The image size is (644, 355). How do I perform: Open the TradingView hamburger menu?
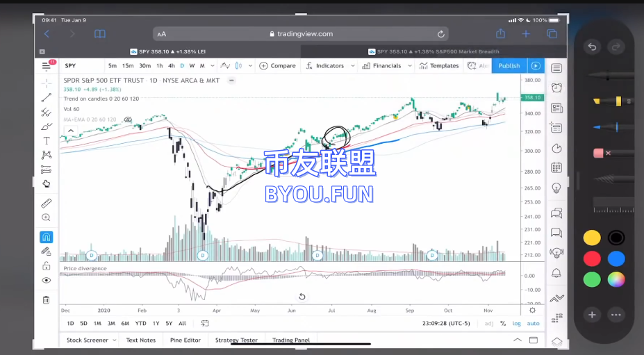[47, 66]
